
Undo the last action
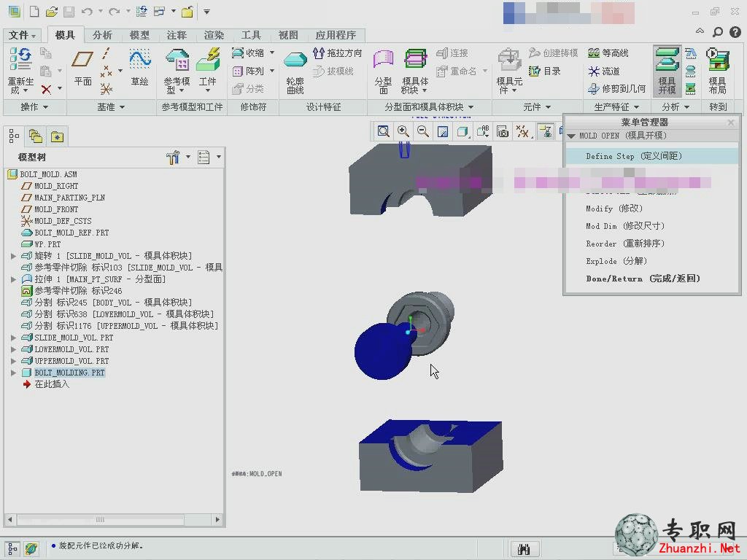pyautogui.click(x=87, y=12)
